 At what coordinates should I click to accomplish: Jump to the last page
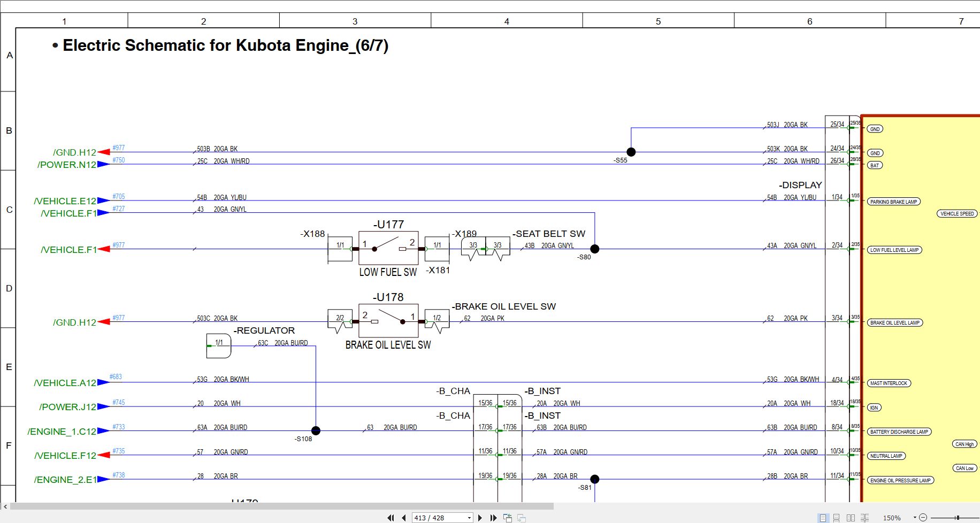(x=493, y=518)
